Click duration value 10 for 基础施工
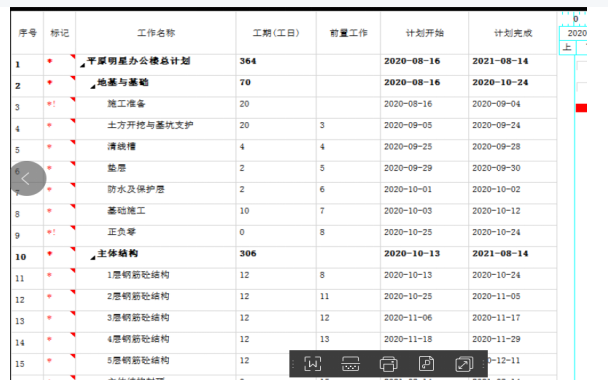 pos(244,211)
